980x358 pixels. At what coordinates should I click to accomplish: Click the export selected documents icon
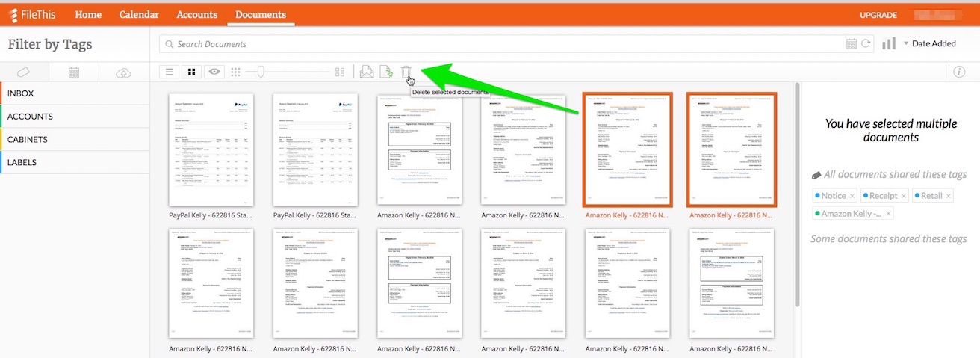[386, 72]
